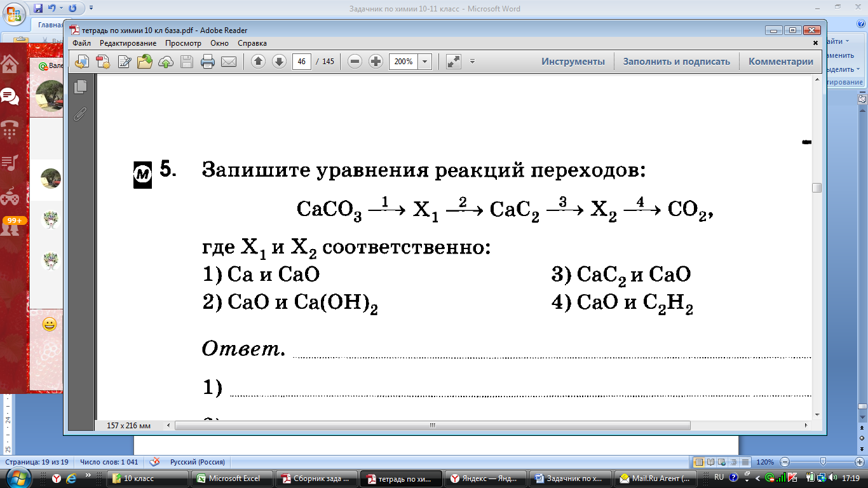
Task: Open page thumbnails panel in Adobe Reader sidebar
Action: click(x=80, y=87)
